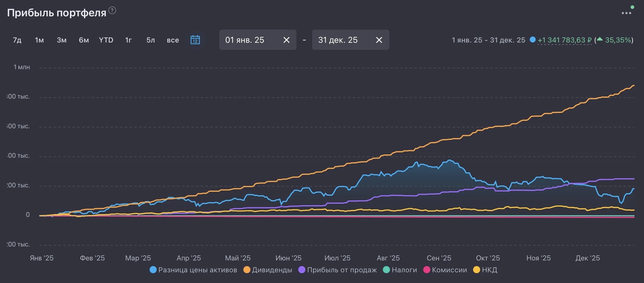The image size is (644, 283).
Task: Click the Янв '25 axis label
Action: [42, 258]
